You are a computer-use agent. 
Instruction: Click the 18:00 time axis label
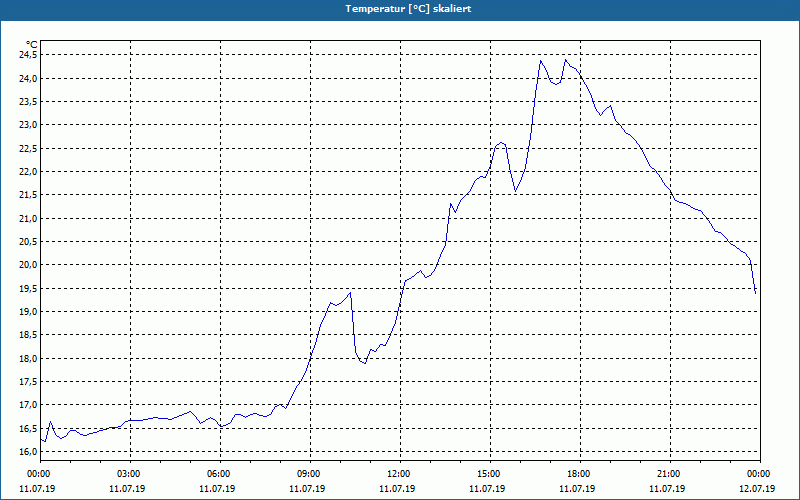[578, 474]
